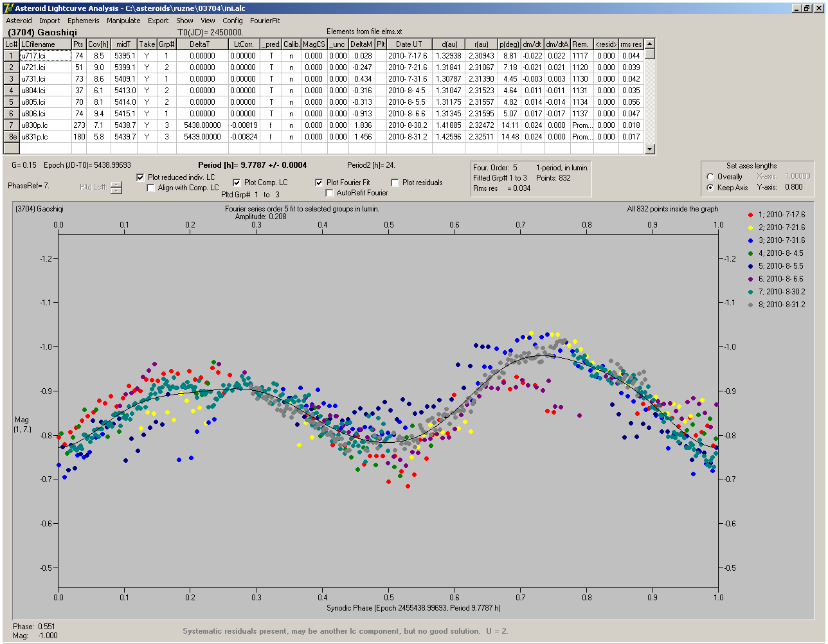The image size is (828, 644).
Task: Open the Import menu
Action: coord(50,21)
